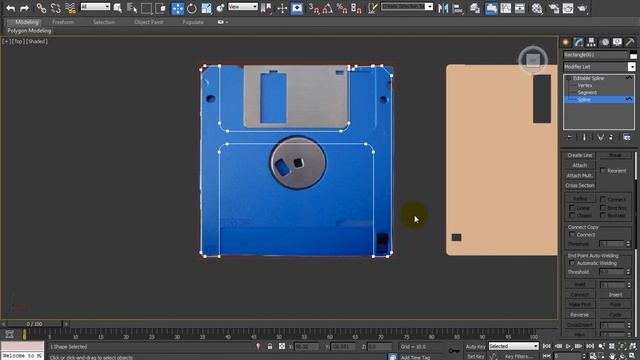Click the Cross Section button
Image resolution: width=640 pixels, height=360 pixels.
[x=580, y=185]
